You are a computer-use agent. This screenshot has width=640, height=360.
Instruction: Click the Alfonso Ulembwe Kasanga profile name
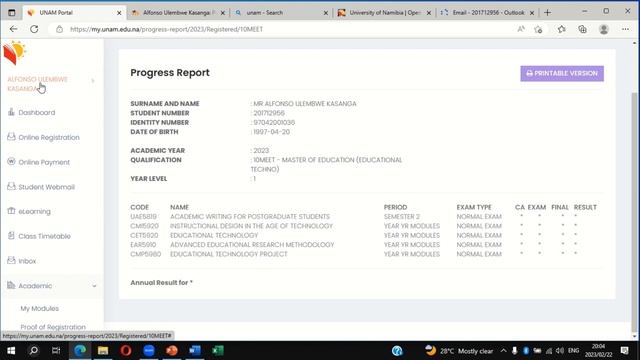(38, 84)
